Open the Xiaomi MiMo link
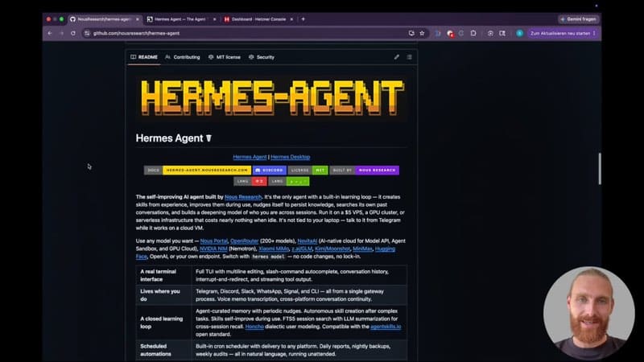 [x=274, y=249]
